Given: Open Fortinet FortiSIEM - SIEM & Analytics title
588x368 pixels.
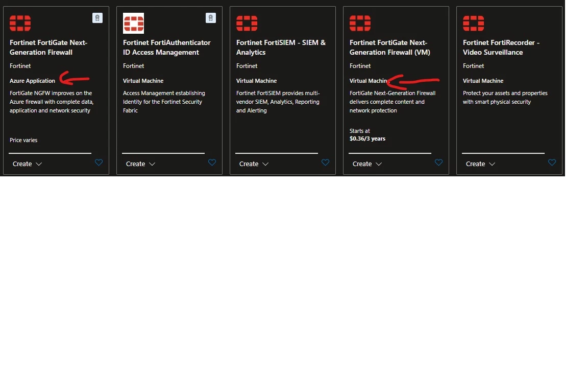Looking at the screenshot, I should [281, 48].
